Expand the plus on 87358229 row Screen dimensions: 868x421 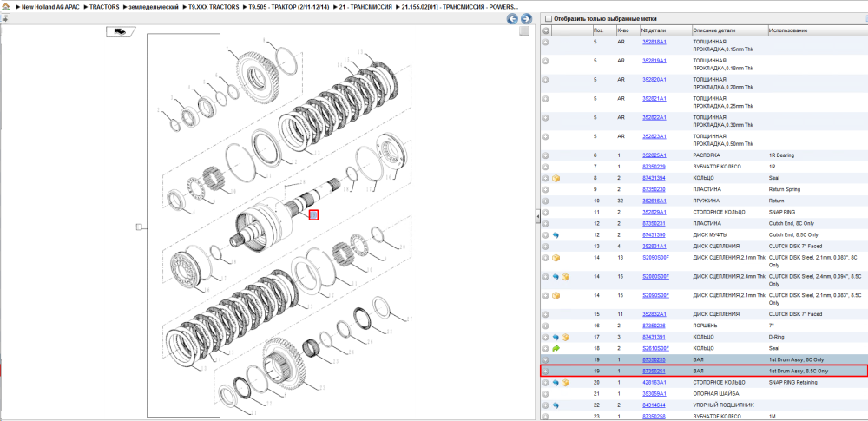(x=546, y=167)
